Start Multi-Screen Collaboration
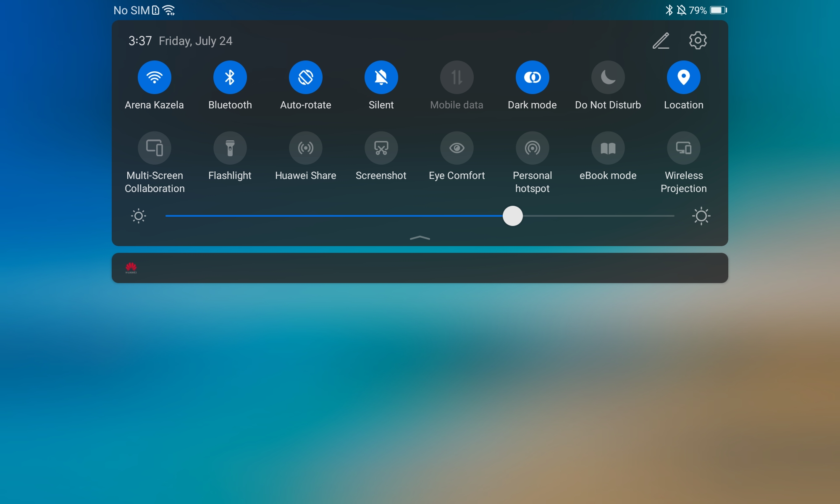 tap(155, 148)
